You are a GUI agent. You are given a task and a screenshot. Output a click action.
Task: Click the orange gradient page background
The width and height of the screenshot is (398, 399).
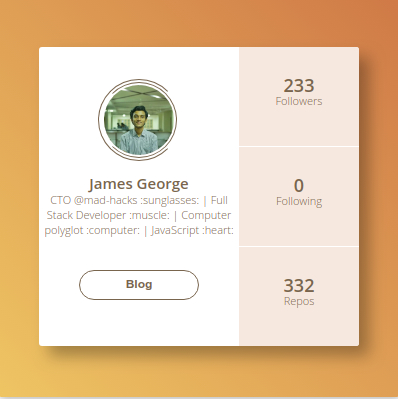click(199, 23)
